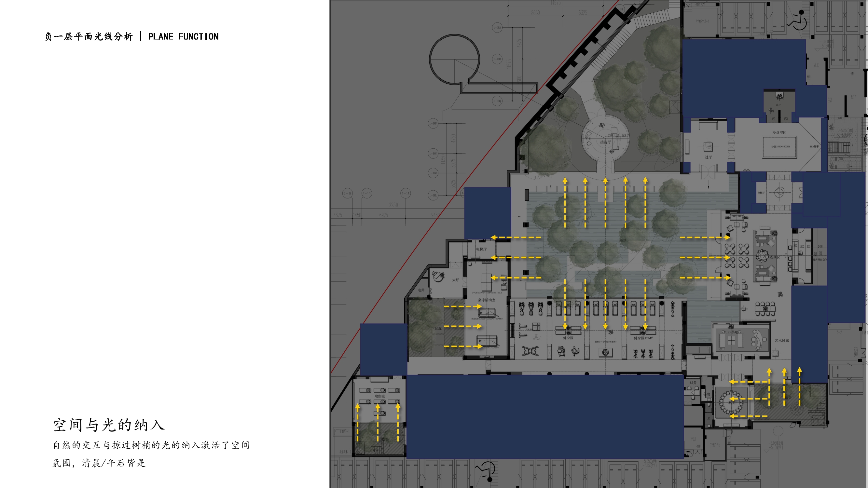This screenshot has height=488, width=868.
Task: Click the 空间与光的纳入 heading
Action: tap(108, 425)
